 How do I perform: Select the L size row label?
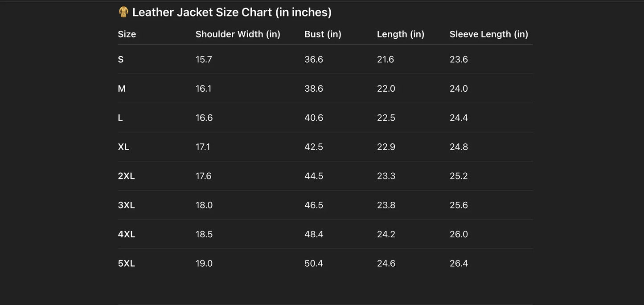(x=120, y=118)
